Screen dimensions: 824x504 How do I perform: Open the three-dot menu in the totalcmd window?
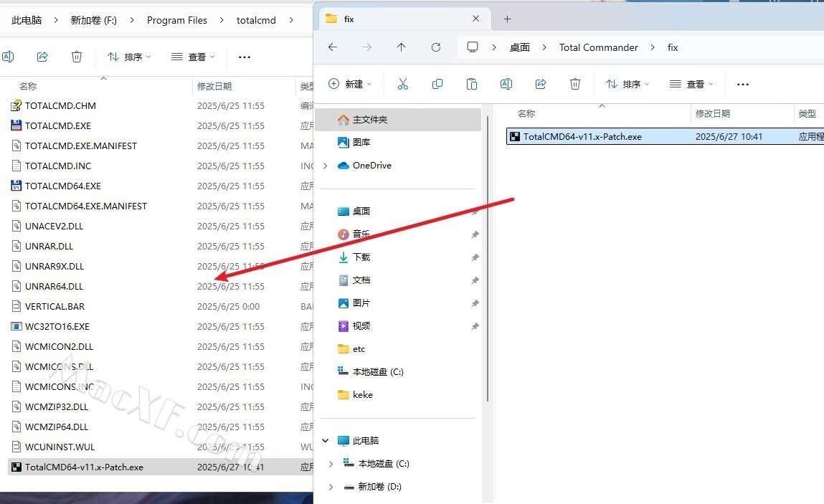245,57
